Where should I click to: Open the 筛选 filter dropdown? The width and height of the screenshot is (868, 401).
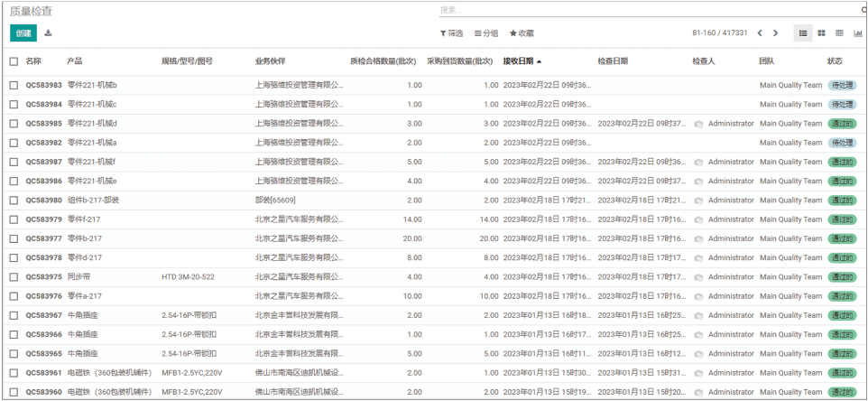pyautogui.click(x=451, y=33)
